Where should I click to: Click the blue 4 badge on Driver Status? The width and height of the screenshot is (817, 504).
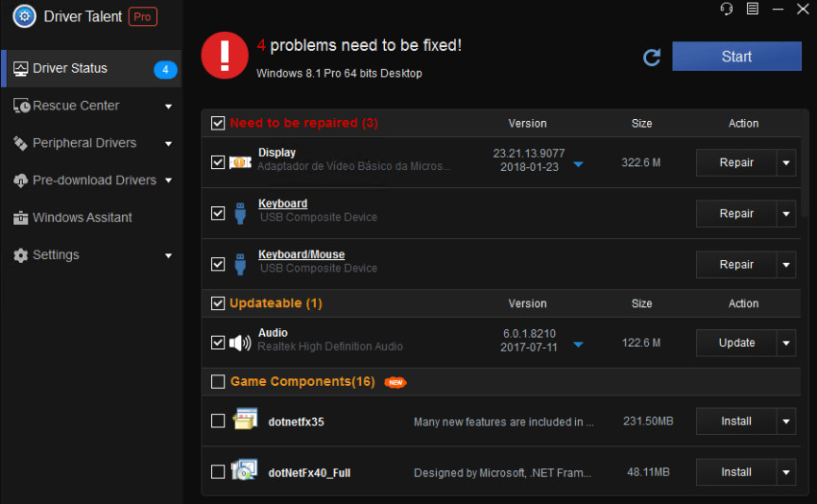tap(165, 69)
